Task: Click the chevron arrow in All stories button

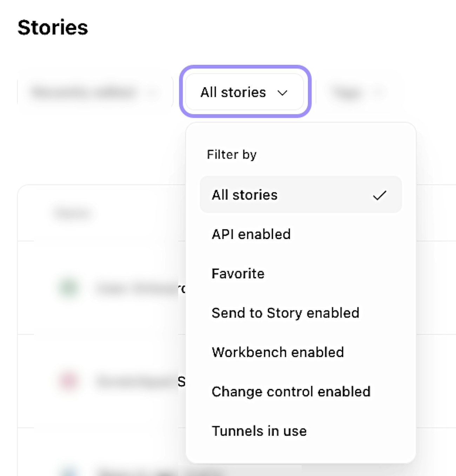Action: 282,93
